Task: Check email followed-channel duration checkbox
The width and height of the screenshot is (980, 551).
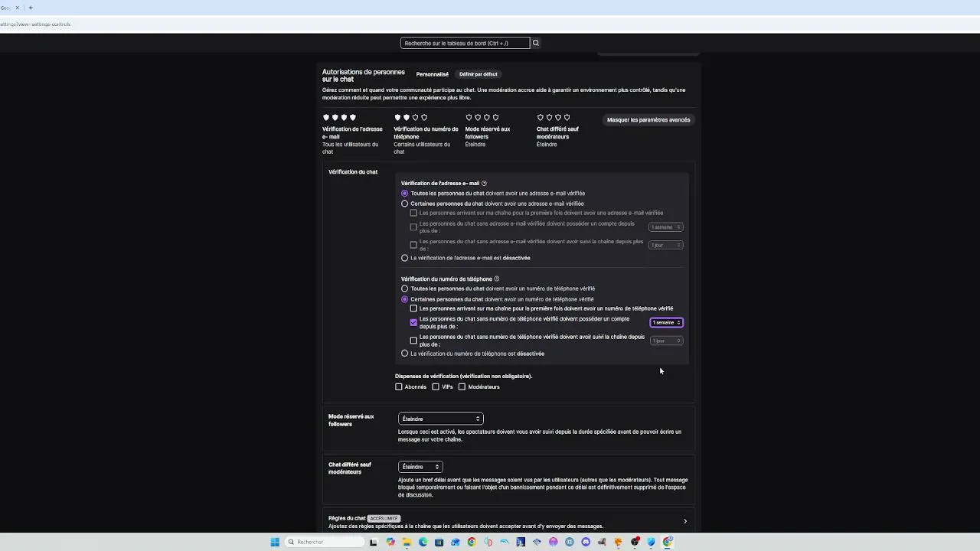Action: coord(413,245)
